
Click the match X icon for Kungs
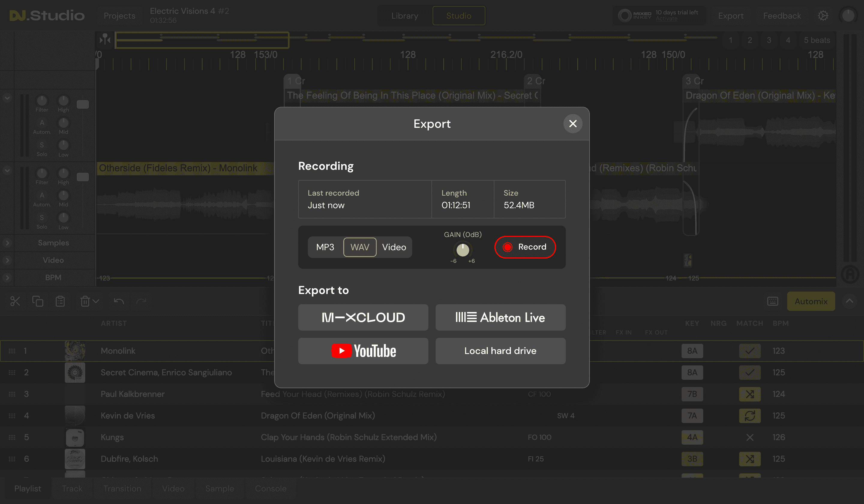tap(750, 437)
